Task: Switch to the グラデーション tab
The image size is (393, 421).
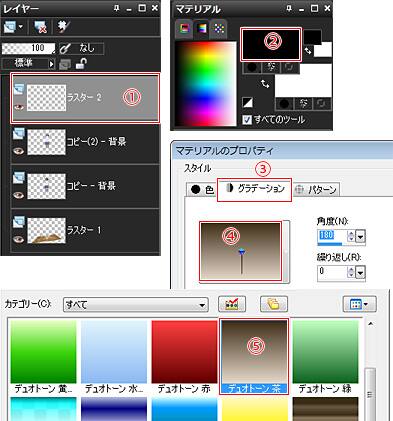Action: click(x=255, y=189)
